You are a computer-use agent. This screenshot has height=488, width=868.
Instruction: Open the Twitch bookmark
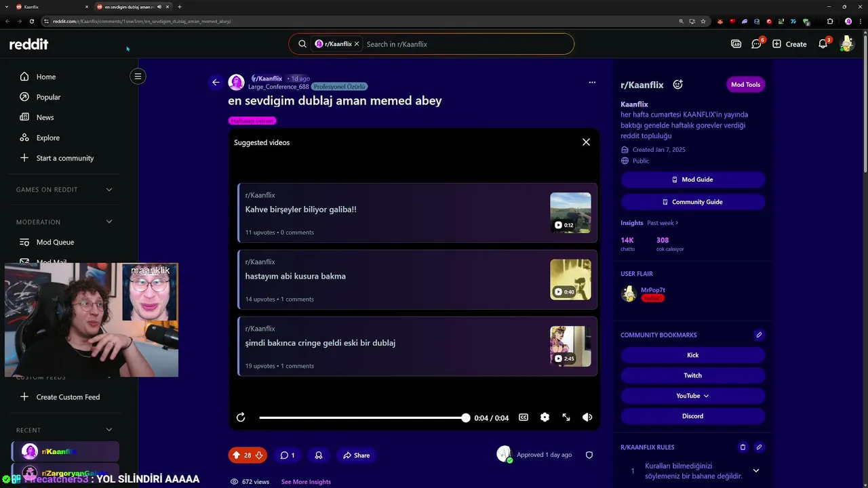(692, 375)
